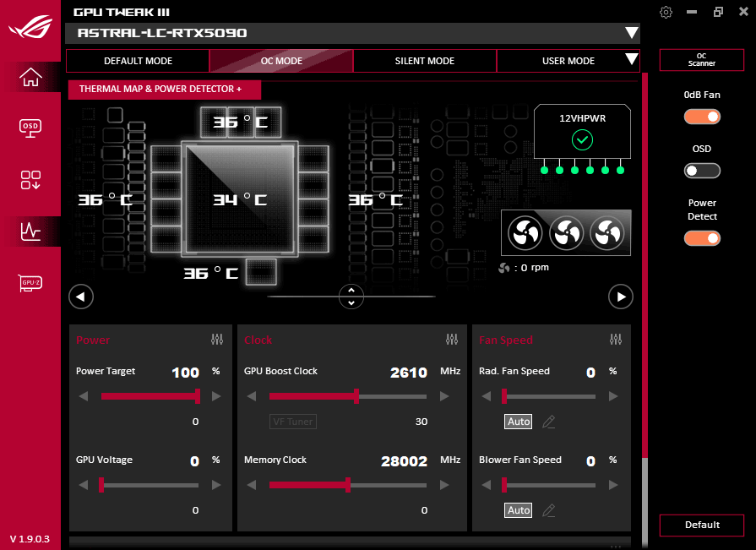The image size is (756, 550).
Task: Select the monitoring graph sidebar icon
Action: click(30, 231)
